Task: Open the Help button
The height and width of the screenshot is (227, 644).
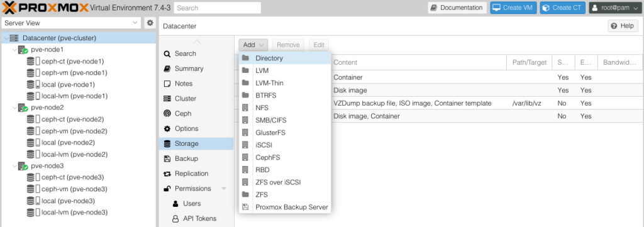Action: click(x=623, y=26)
